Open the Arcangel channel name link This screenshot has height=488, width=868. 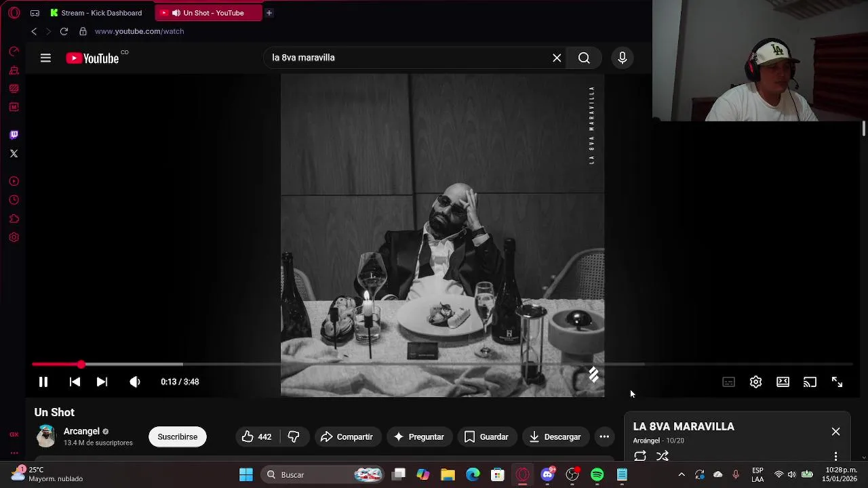(81, 431)
